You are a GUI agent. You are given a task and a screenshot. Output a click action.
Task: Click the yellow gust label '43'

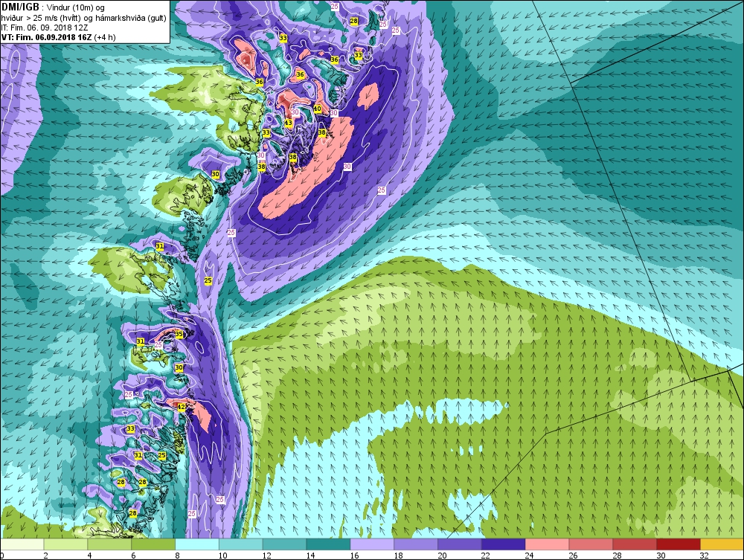288,123
